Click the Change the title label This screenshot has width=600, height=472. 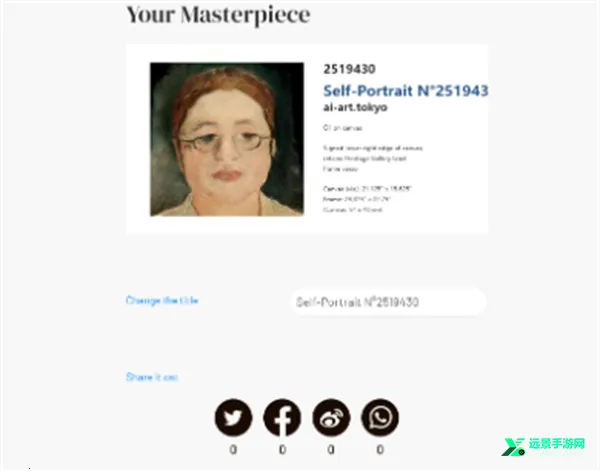[x=162, y=300]
